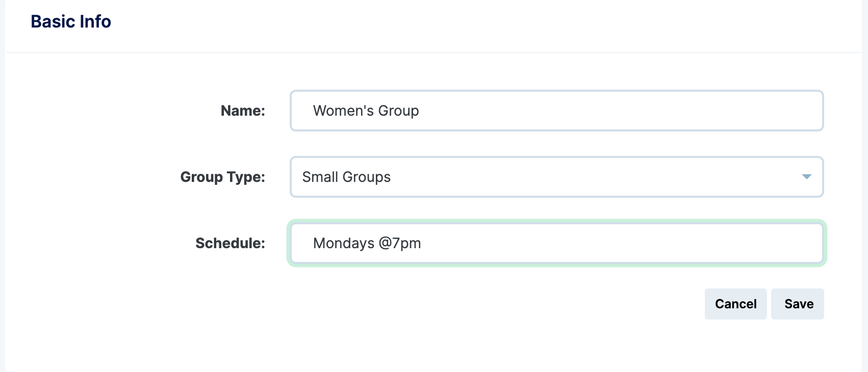Select the Name field label
Screen dimensions: 868x372
point(242,111)
